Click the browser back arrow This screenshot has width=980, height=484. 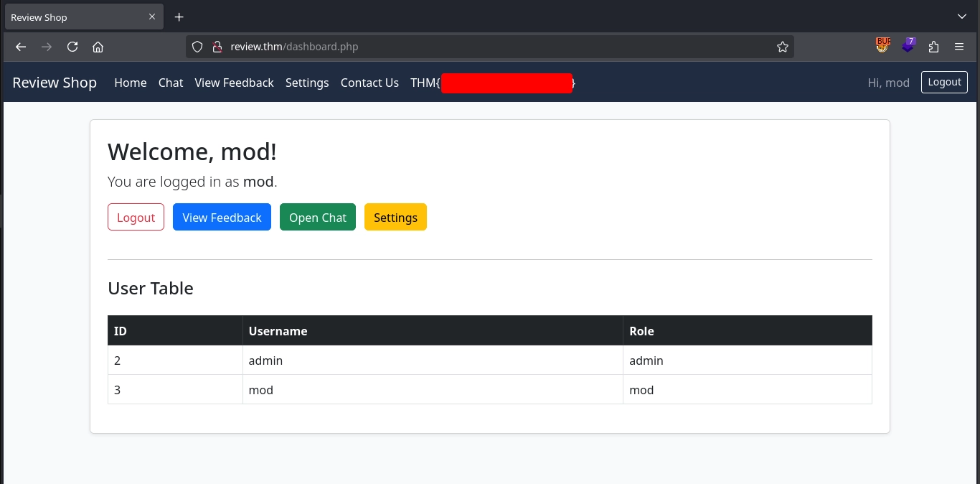pos(21,47)
